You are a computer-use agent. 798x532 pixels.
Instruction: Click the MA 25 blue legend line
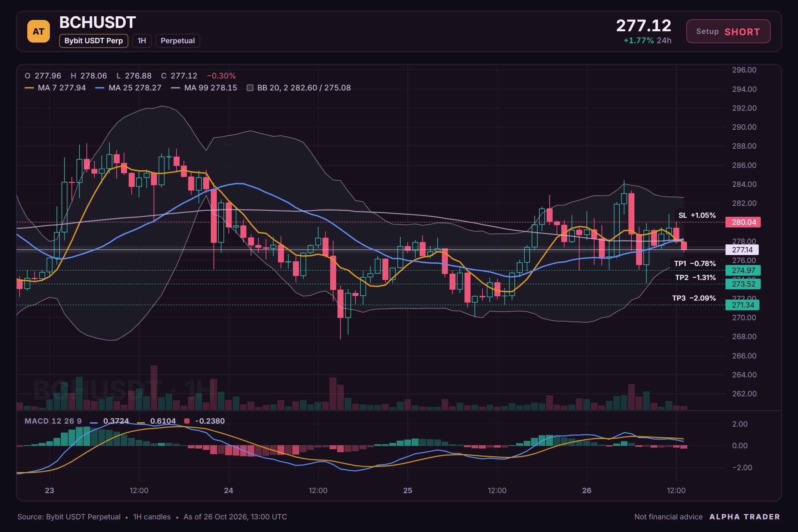click(100, 88)
